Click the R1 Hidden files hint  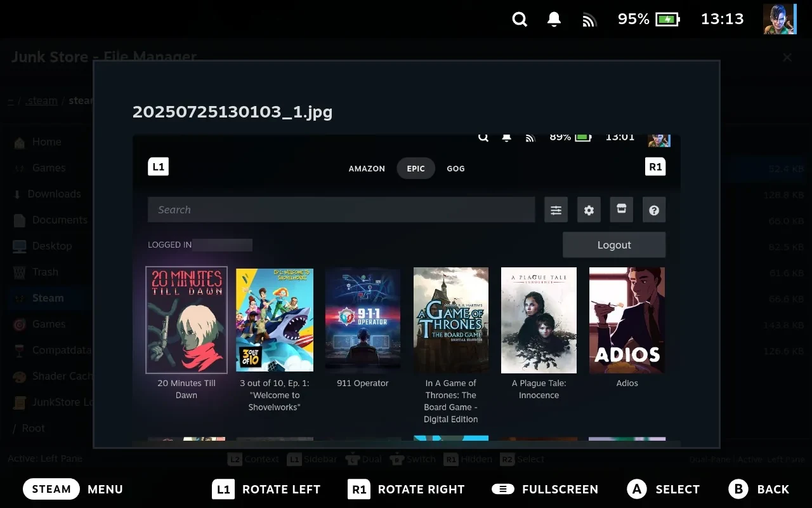[468, 459]
